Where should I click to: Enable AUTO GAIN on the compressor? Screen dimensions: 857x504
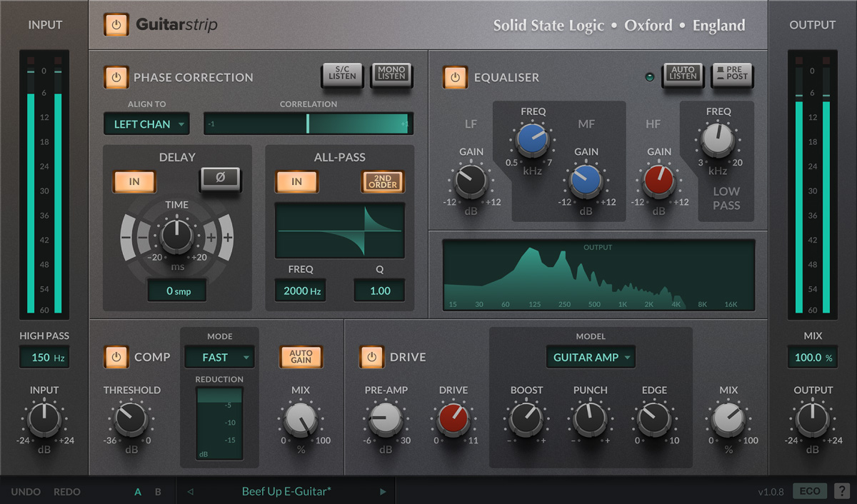coord(301,357)
